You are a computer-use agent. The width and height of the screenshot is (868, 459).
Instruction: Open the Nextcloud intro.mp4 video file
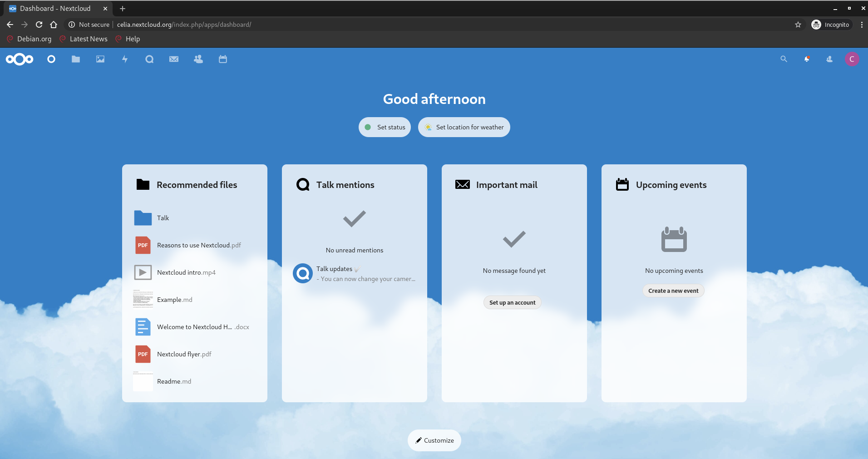(186, 272)
